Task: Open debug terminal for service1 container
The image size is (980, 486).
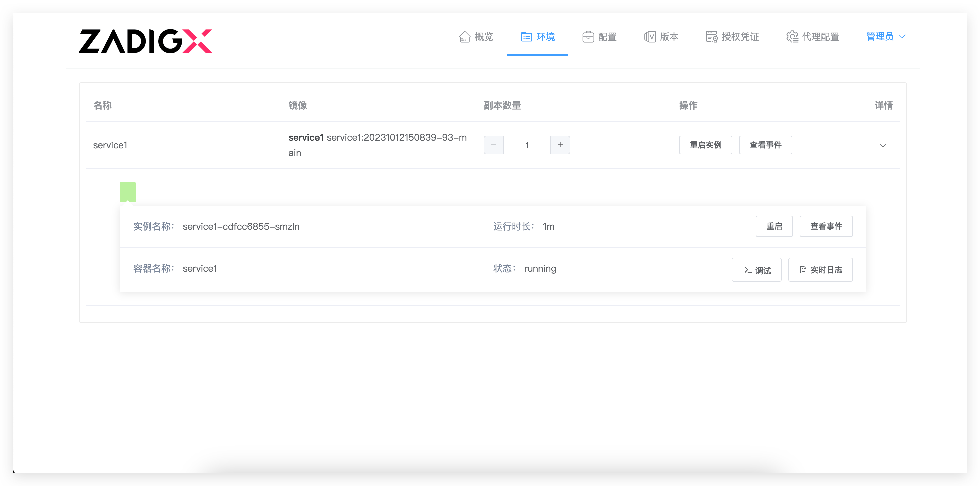Action: pyautogui.click(x=756, y=270)
